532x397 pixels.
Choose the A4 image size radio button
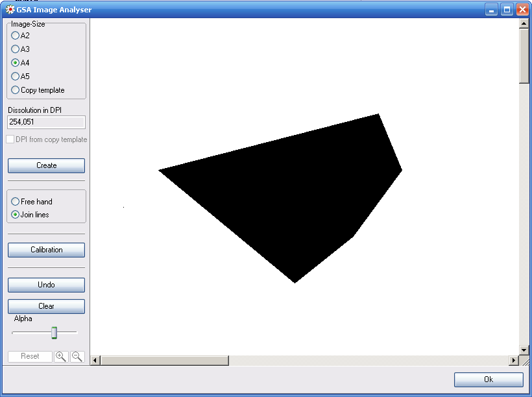[15, 62]
